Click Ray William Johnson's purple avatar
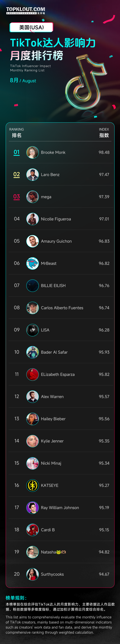The width and height of the screenshot is (120, 644). coord(32,507)
